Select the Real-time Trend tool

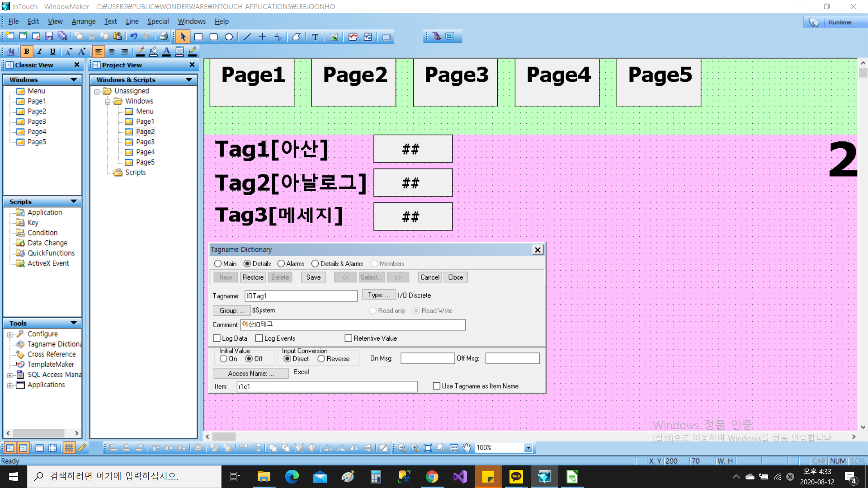click(353, 37)
